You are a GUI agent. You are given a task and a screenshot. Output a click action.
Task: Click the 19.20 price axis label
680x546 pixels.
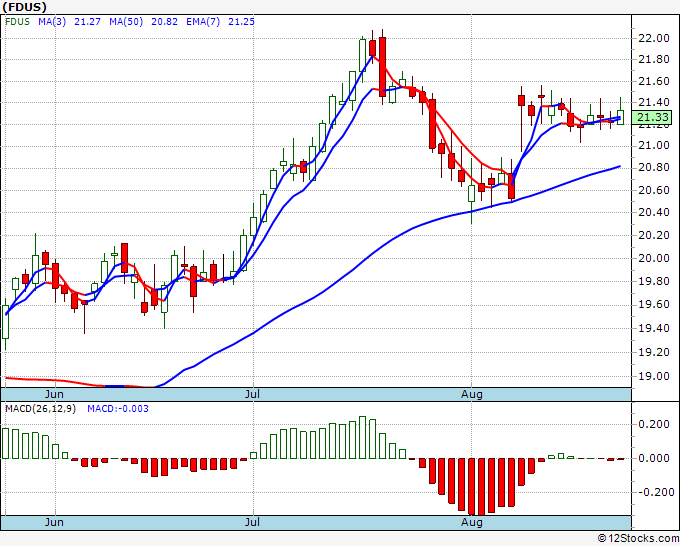click(654, 352)
